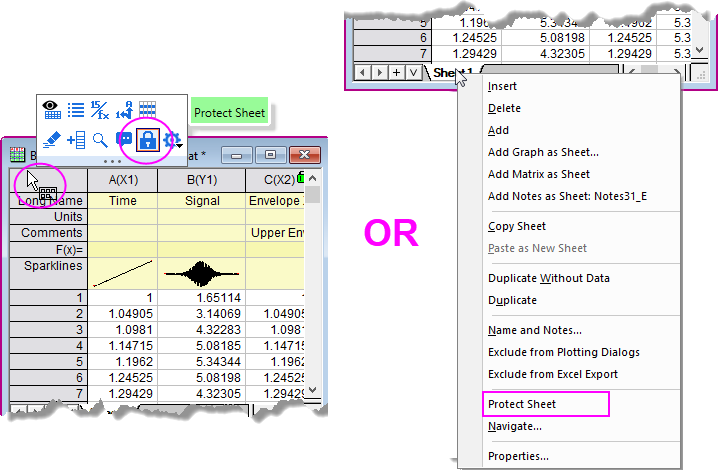Select row 4 header in left worksheet
The width and height of the screenshot is (718, 470).
tap(49, 346)
